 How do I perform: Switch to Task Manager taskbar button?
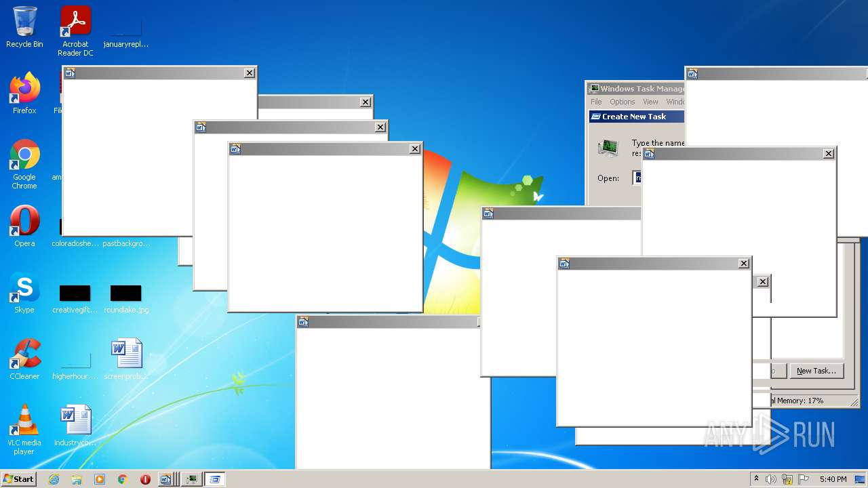(x=192, y=479)
